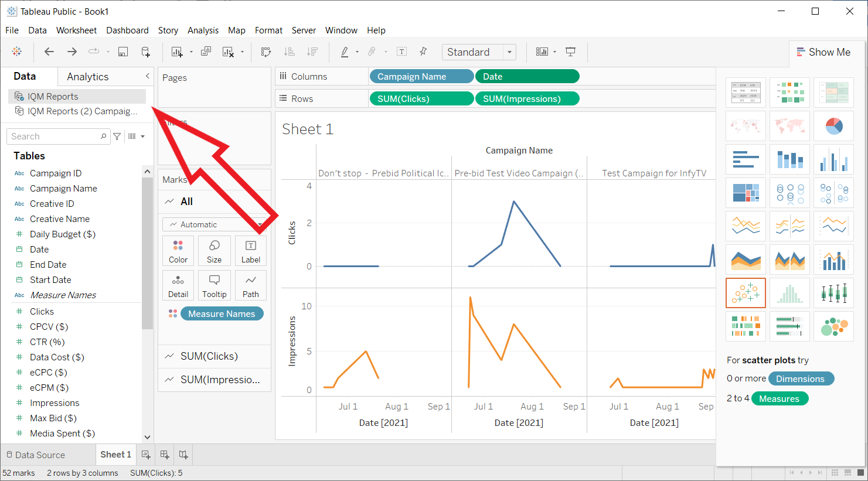Screen dimensions: 868x481
Task: Click the Add new data source icon
Action: pyautogui.click(x=146, y=52)
